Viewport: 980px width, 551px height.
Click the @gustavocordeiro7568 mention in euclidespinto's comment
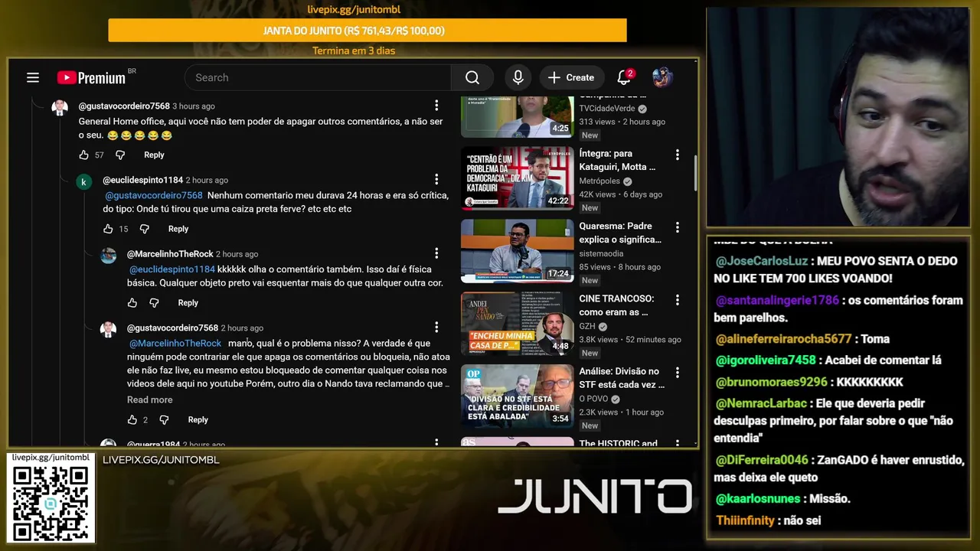click(x=154, y=195)
